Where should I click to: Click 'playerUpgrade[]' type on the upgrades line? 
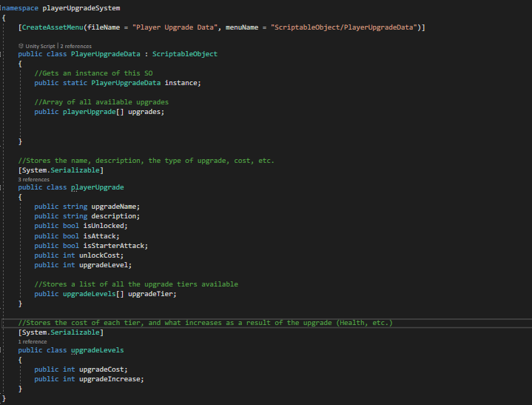[x=93, y=112]
